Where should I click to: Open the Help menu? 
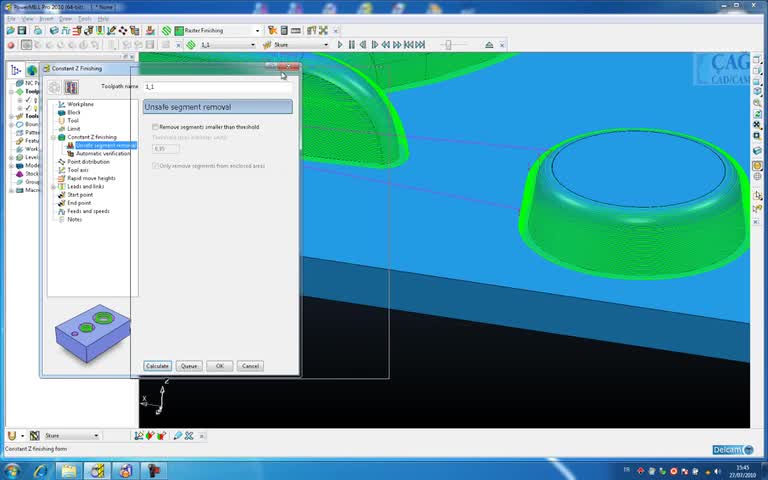click(x=103, y=19)
